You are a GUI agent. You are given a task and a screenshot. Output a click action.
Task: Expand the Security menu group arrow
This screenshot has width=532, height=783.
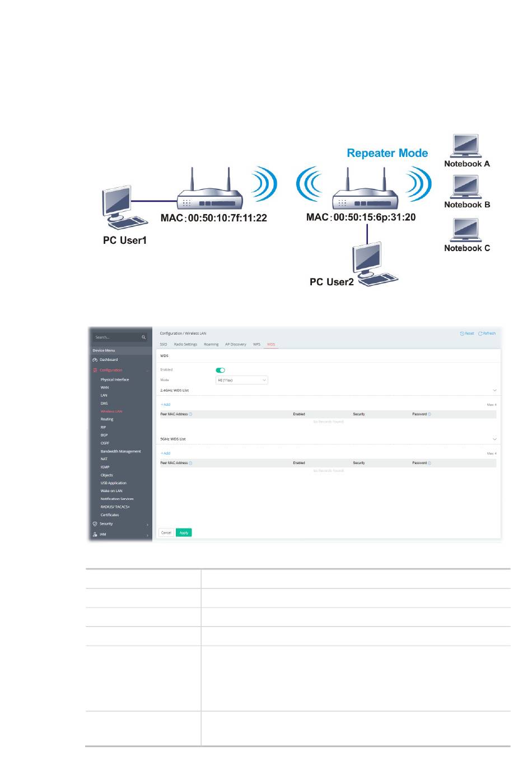coord(147,525)
